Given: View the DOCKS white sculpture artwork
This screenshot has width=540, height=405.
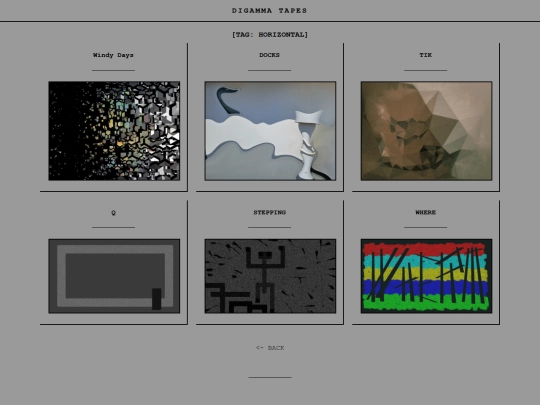Looking at the screenshot, I should (270, 131).
